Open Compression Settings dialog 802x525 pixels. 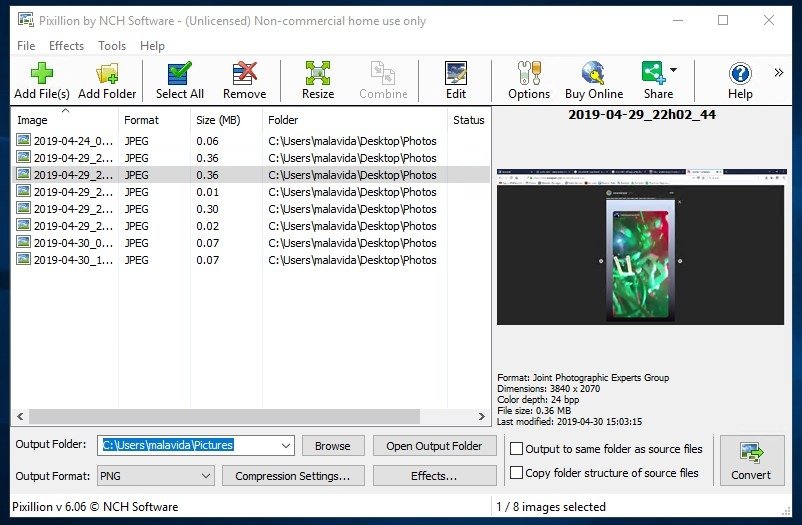(x=293, y=476)
